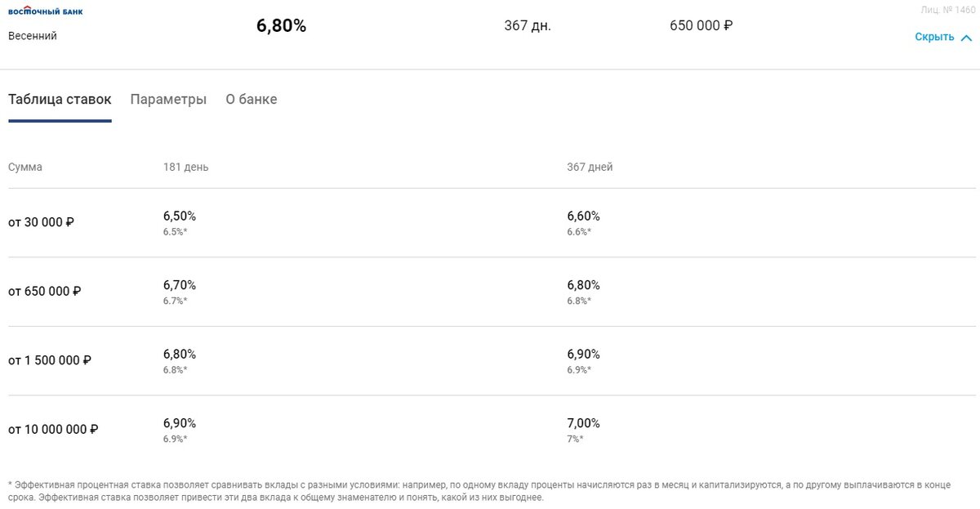Select the Таблица ставок tab
Screen dimensions: 980x509
click(60, 100)
